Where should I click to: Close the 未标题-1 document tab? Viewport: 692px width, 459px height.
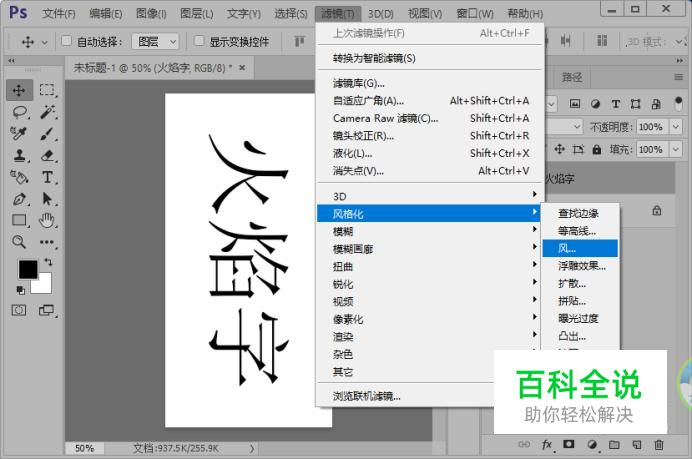click(242, 68)
